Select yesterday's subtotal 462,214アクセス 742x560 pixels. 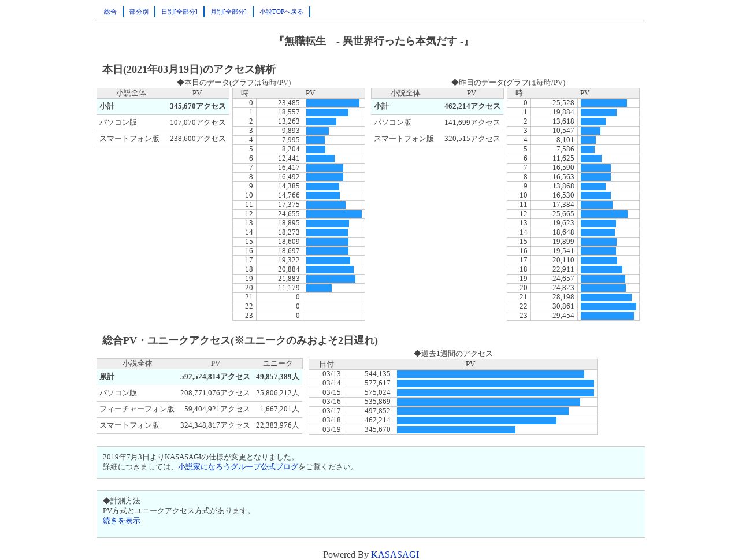tap(472, 106)
